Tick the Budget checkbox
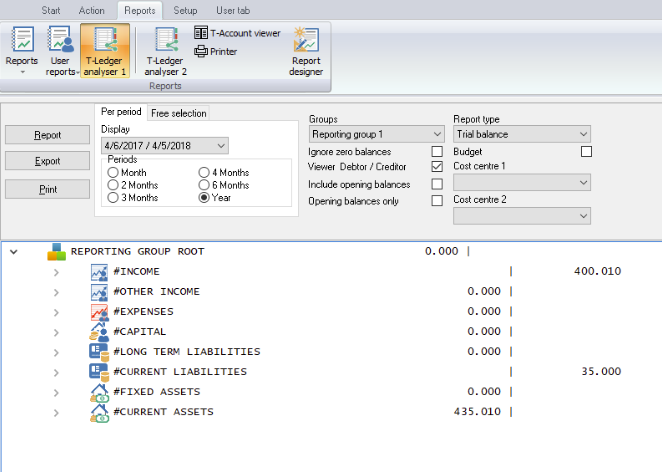Viewport: 662px width, 473px height. [x=586, y=152]
